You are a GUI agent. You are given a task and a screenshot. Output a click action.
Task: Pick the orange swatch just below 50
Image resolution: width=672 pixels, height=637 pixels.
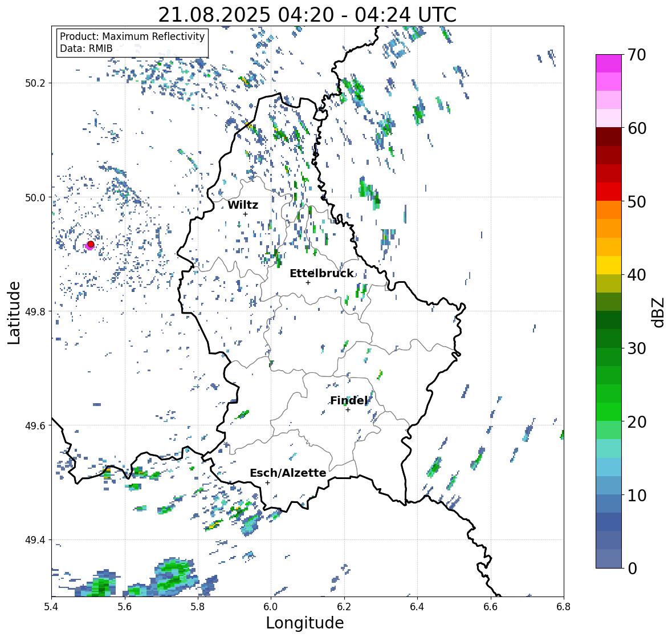609,210
